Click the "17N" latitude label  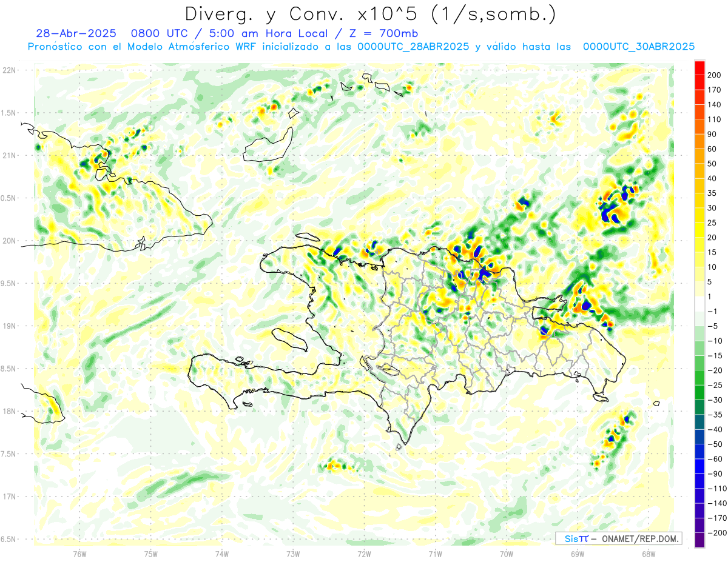point(8,497)
